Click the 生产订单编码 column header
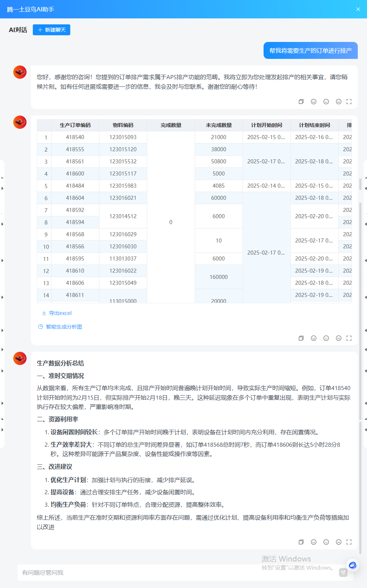The height and width of the screenshot is (588, 367). click(x=75, y=125)
